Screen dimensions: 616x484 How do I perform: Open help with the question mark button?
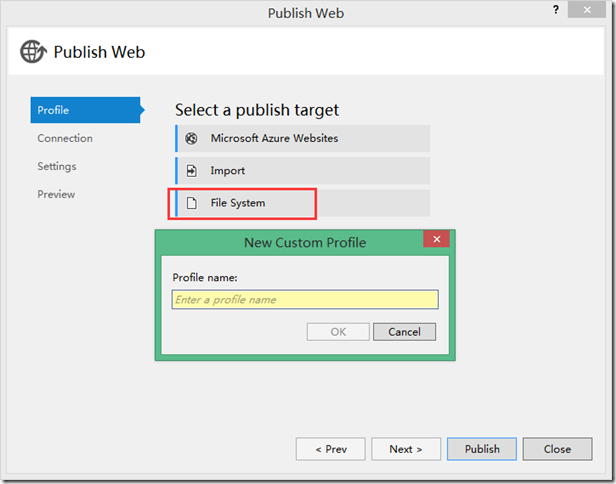556,9
